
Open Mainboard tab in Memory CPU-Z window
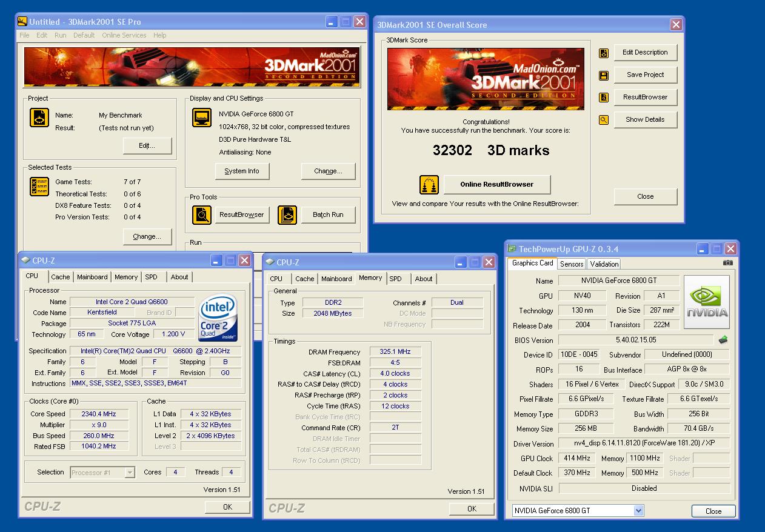tap(336, 279)
